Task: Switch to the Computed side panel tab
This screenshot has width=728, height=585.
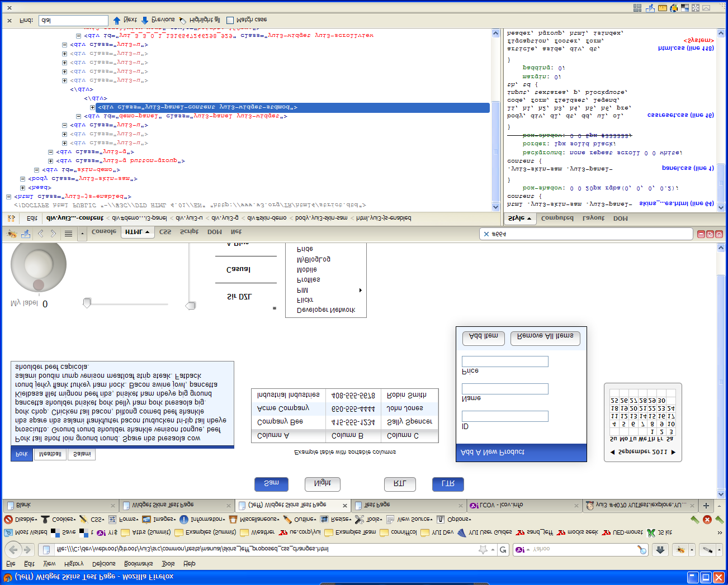Action: pyautogui.click(x=557, y=218)
